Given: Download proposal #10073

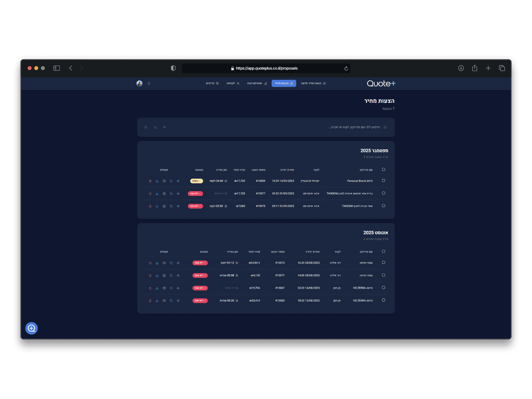Looking at the screenshot, I should (x=157, y=263).
